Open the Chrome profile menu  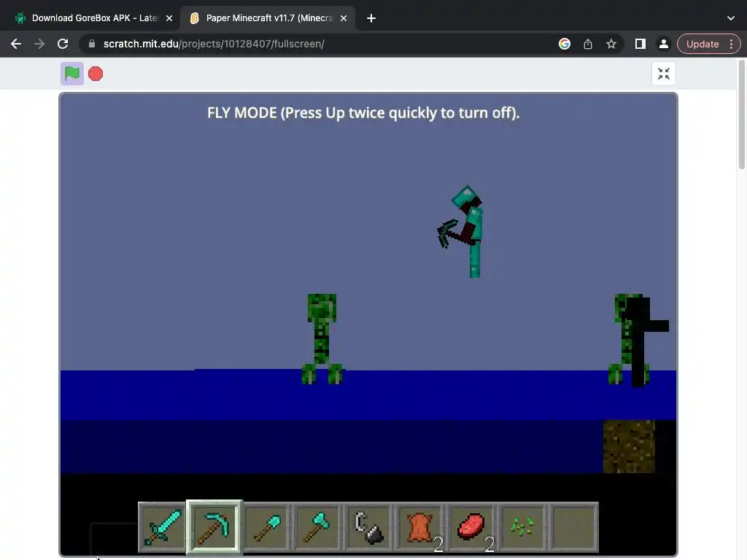664,44
